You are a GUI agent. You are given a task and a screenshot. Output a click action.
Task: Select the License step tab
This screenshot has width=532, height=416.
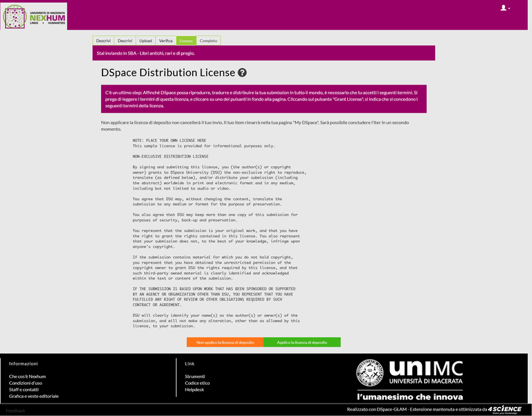pos(186,41)
